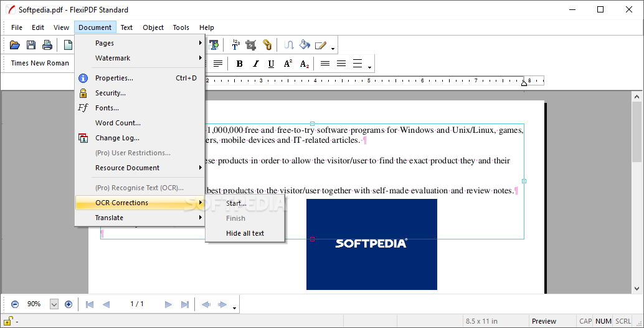The image size is (644, 328).
Task: Expand the main toolbar overflow arrow
Action: coord(333,49)
